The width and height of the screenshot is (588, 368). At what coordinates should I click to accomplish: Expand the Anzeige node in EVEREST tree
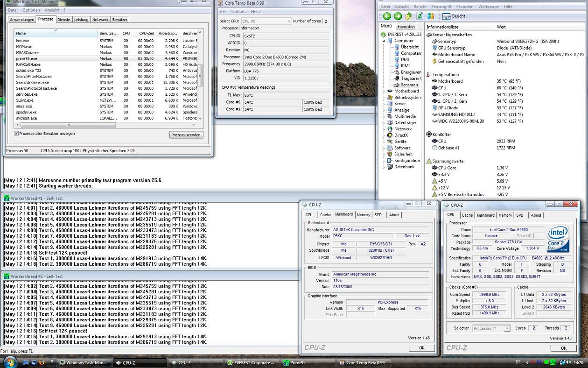(x=385, y=110)
